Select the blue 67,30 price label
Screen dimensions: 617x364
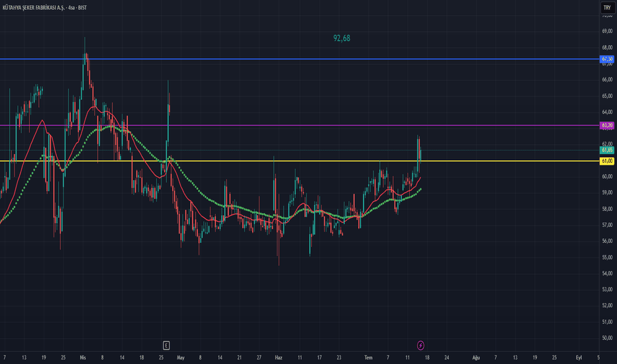click(607, 59)
